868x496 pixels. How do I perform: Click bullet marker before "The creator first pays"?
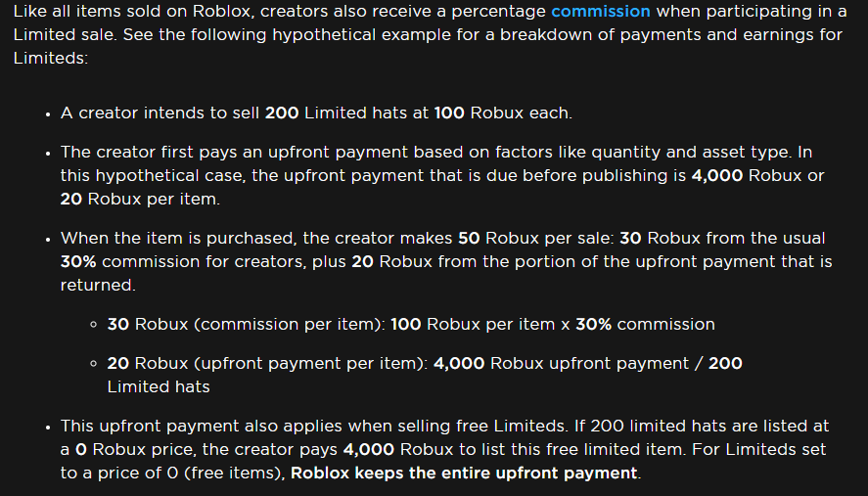[48, 154]
